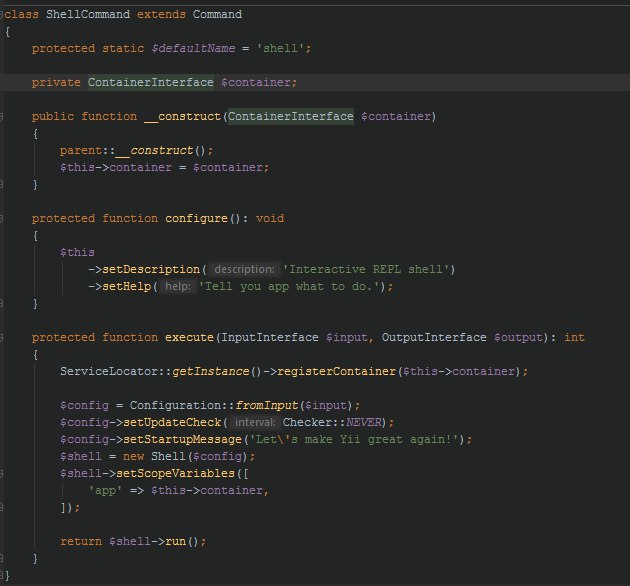Click the 'static' keyword
The width and height of the screenshot is (630, 586).
(123, 48)
